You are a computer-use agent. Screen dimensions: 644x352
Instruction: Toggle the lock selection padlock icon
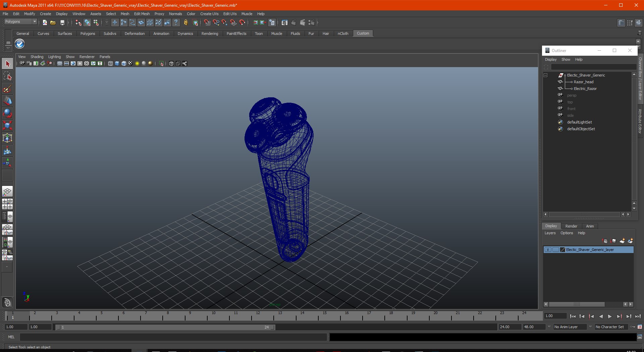pyautogui.click(x=185, y=22)
